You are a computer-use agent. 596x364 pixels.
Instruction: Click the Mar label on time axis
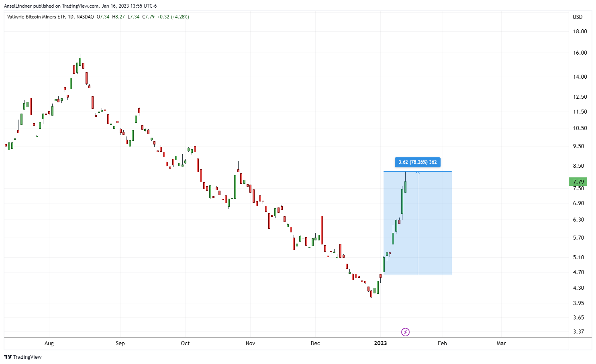[x=501, y=343]
